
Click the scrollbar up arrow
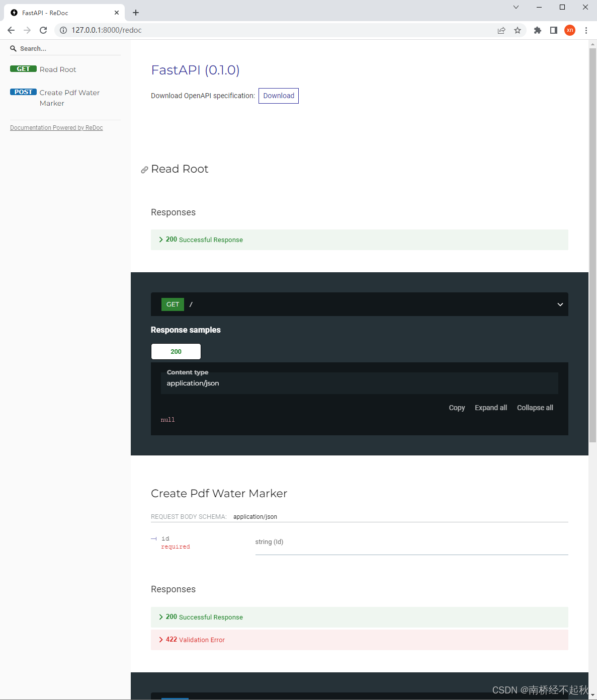point(592,44)
